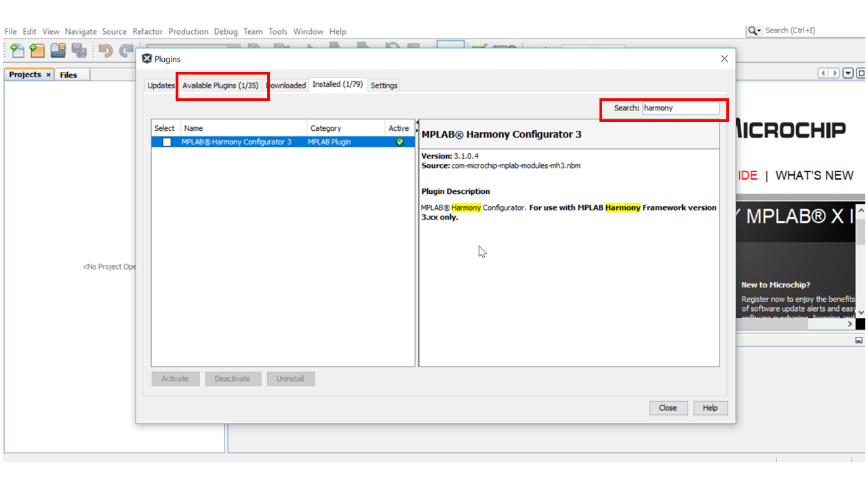Click the Undo arrow icon

point(105,51)
